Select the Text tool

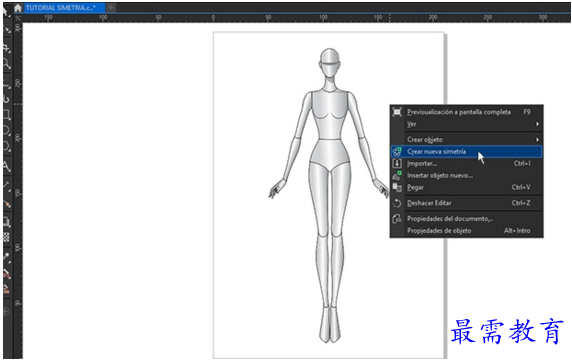point(6,167)
